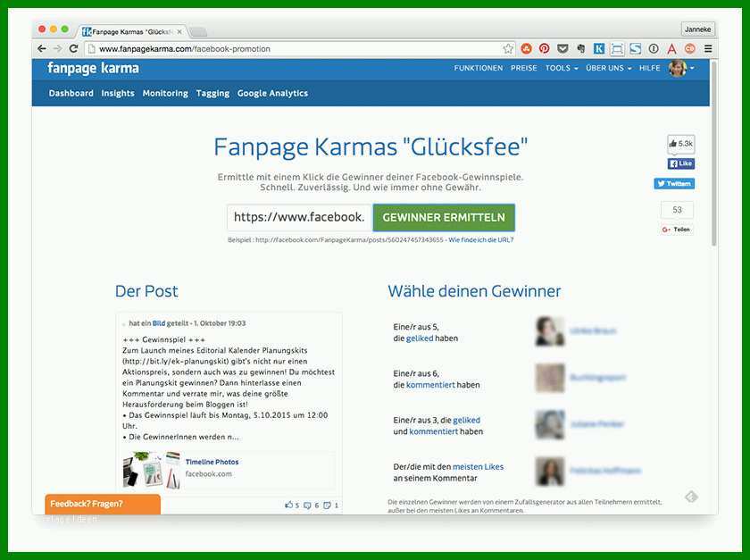Image resolution: width=750 pixels, height=560 pixels.
Task: Click the winner avatar for 'meisten Likes'
Action: click(550, 471)
